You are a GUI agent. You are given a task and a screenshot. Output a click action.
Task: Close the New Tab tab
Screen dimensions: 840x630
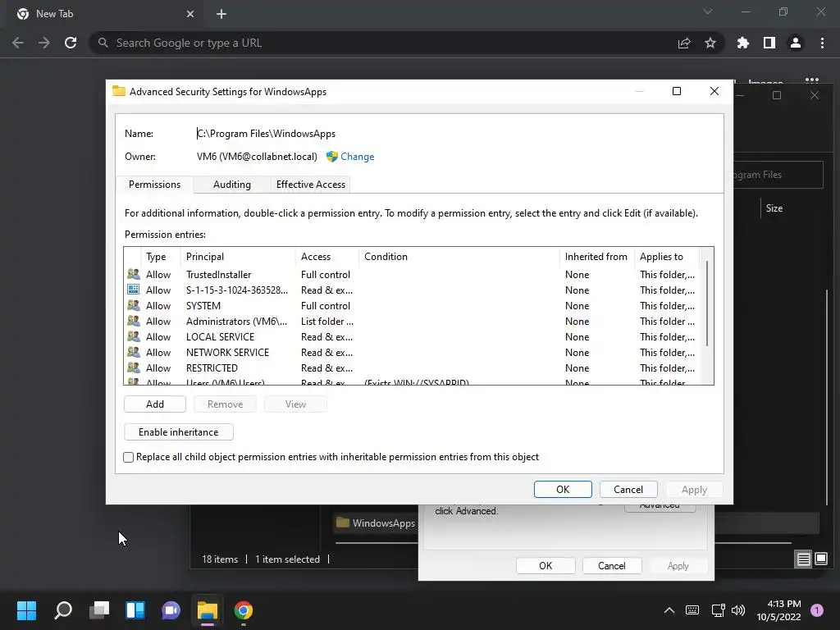click(190, 14)
